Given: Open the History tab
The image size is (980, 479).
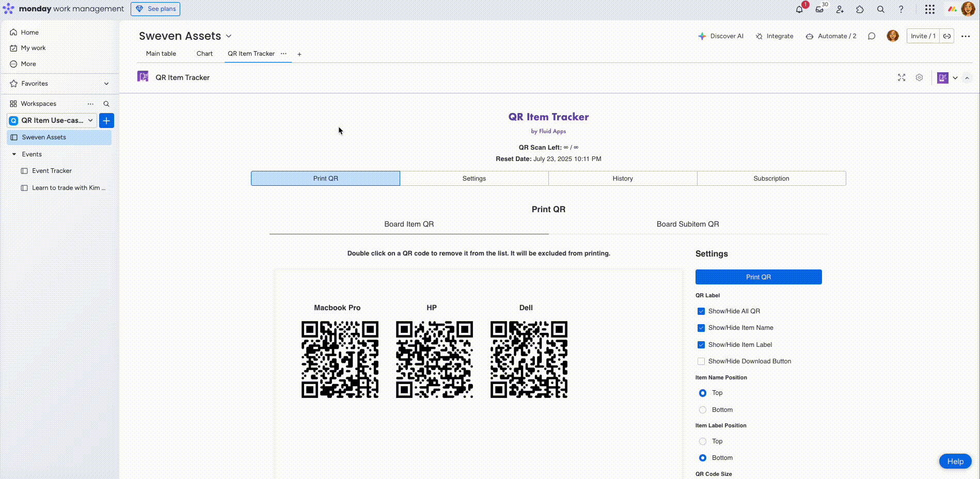Looking at the screenshot, I should click(x=623, y=179).
